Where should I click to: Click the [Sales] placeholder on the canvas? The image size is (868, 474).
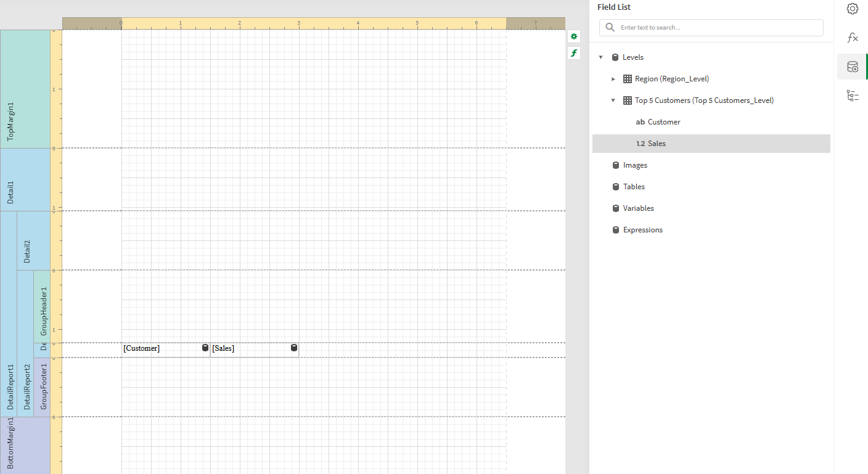point(223,348)
